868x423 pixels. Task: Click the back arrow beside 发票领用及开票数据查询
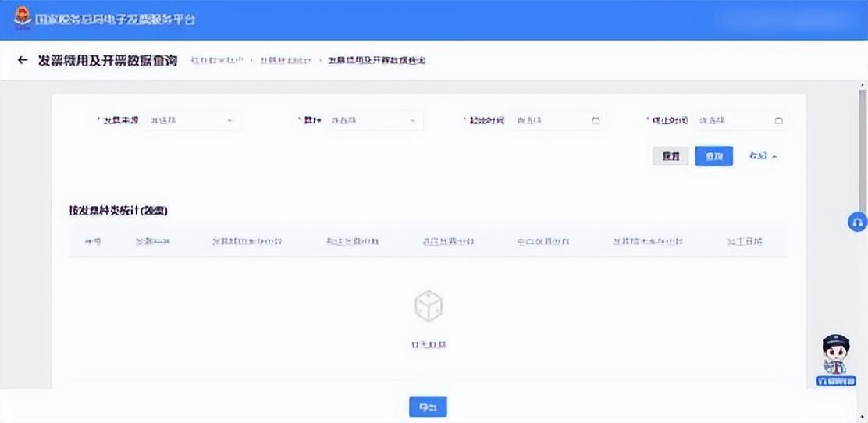(x=22, y=60)
